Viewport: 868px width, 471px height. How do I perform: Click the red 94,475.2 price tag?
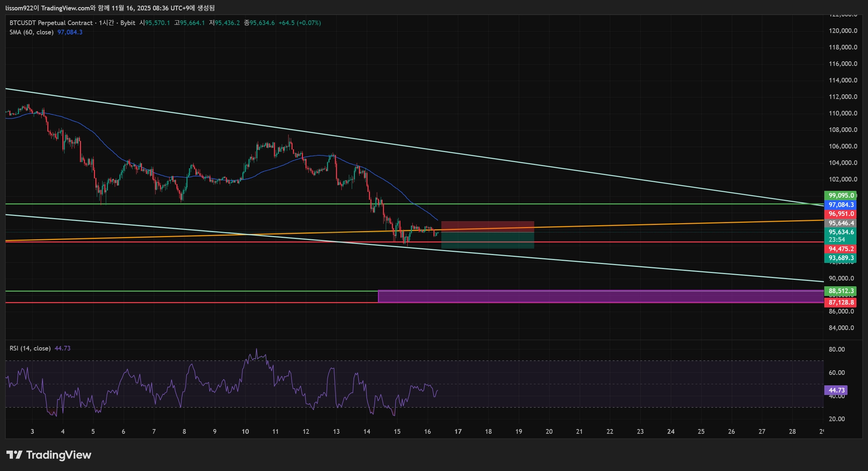pos(840,249)
